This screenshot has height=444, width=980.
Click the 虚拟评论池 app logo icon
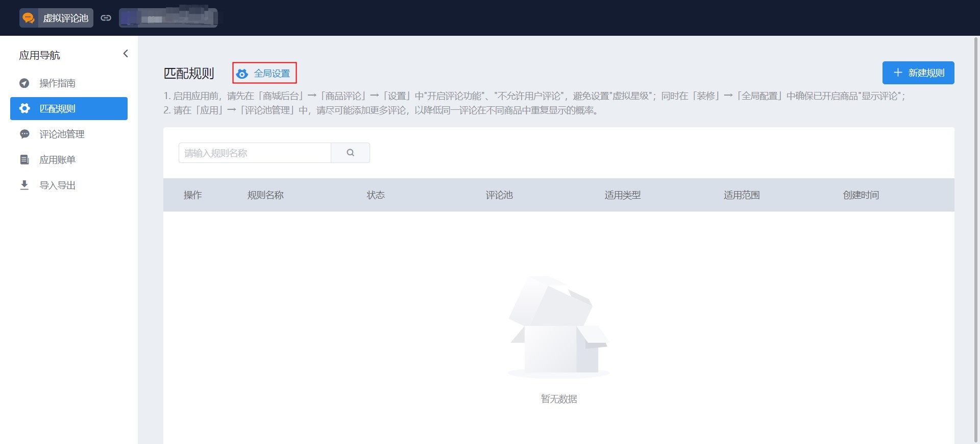pos(29,18)
